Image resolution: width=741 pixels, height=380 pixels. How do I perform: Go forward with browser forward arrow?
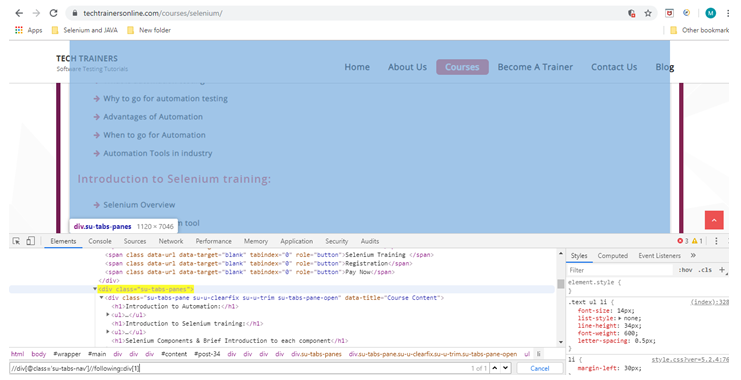[36, 13]
